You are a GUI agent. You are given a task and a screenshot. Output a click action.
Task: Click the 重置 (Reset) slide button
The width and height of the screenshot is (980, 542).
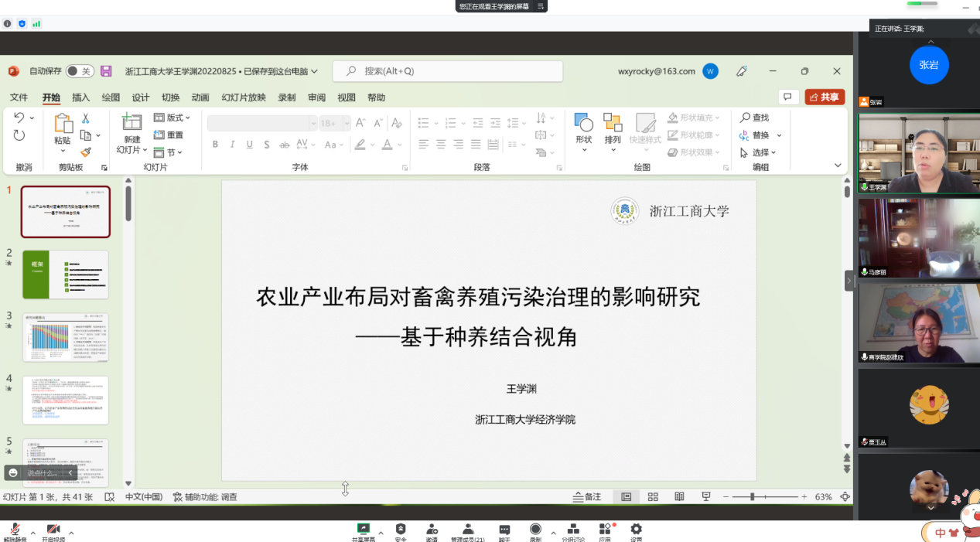[x=169, y=135]
